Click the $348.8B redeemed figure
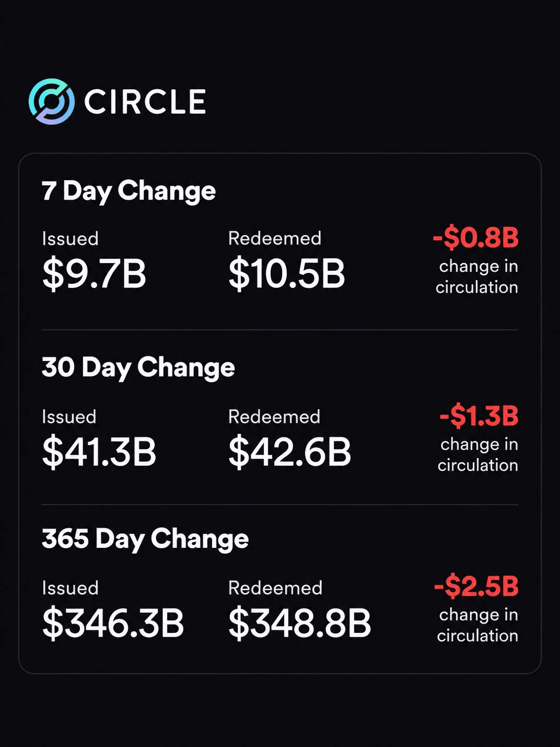The image size is (560, 747). coord(300,623)
